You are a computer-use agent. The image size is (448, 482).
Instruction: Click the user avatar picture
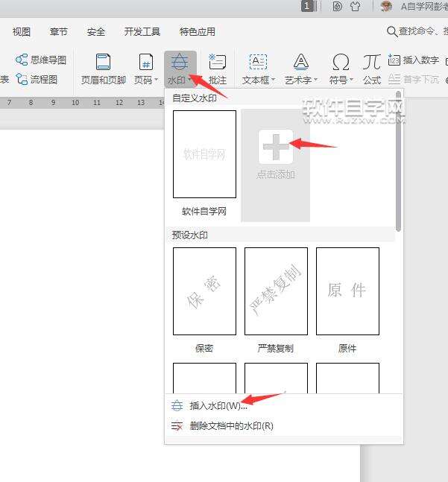[386, 6]
